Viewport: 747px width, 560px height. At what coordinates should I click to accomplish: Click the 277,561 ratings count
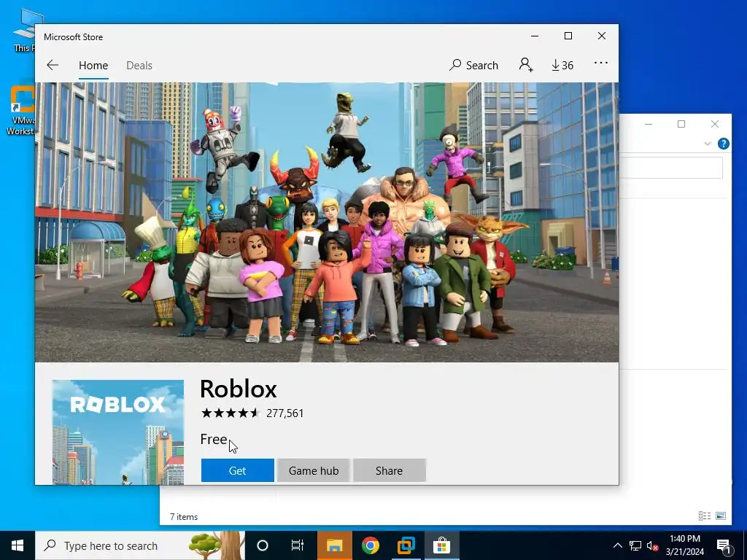pos(285,413)
